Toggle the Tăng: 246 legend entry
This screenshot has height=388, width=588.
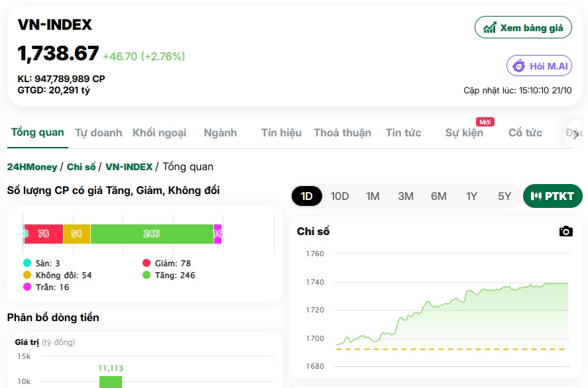(169, 275)
